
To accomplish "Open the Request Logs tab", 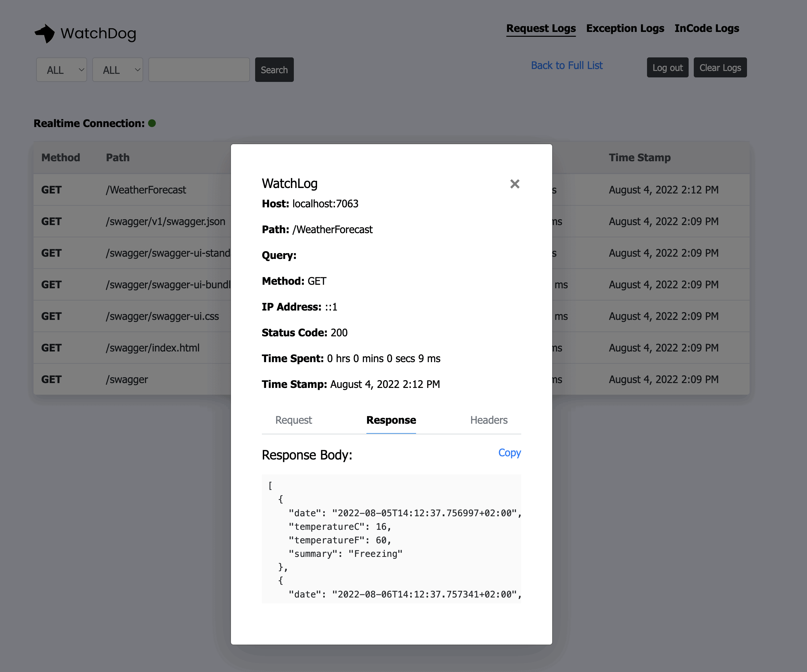I will click(x=541, y=28).
